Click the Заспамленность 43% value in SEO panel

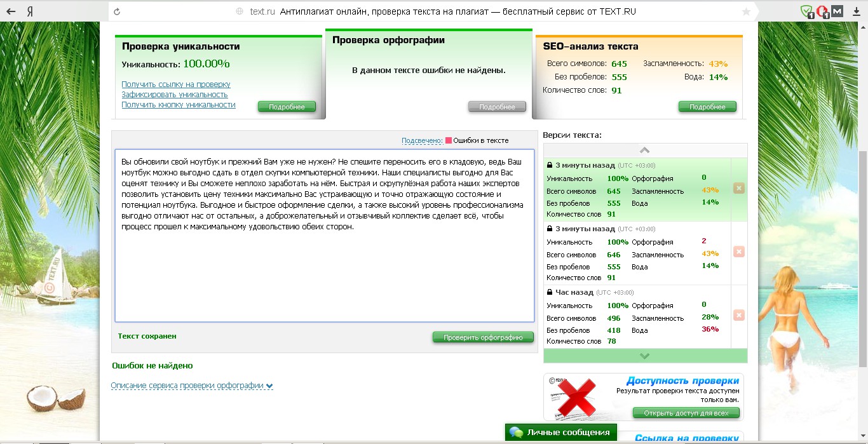(718, 64)
